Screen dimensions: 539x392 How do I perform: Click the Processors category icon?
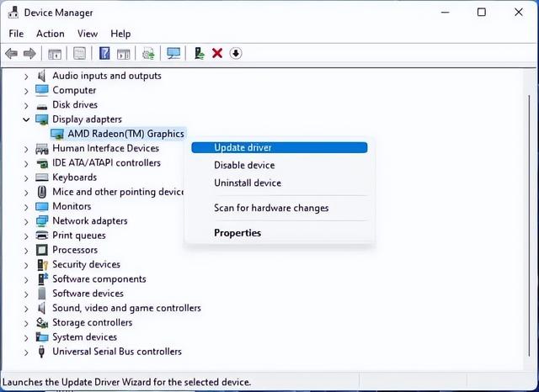(42, 250)
